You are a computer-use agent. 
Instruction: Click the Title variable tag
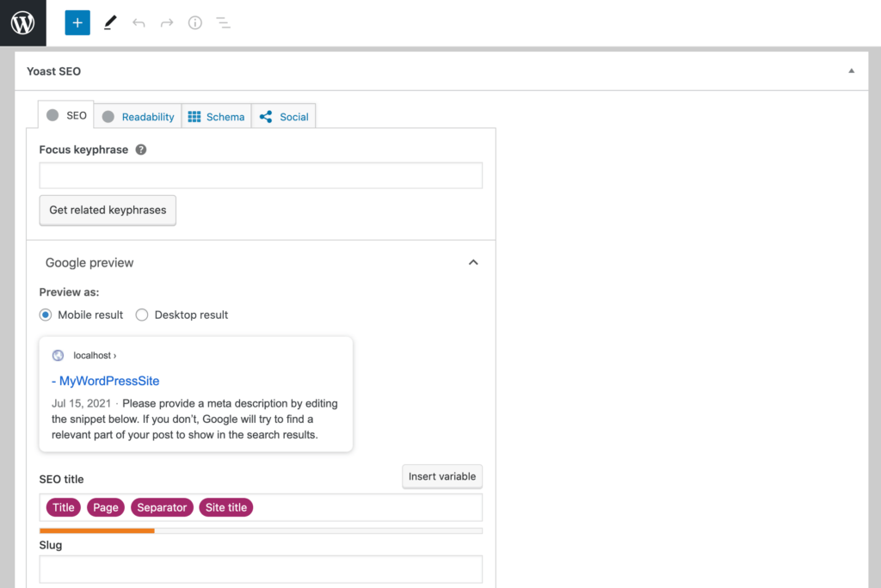click(x=64, y=508)
